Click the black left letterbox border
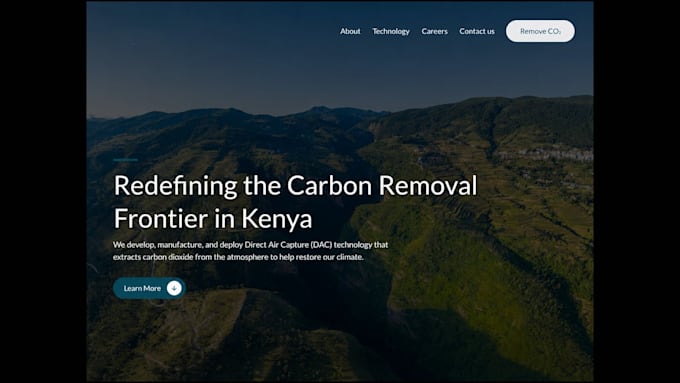The height and width of the screenshot is (383, 680). click(x=43, y=191)
